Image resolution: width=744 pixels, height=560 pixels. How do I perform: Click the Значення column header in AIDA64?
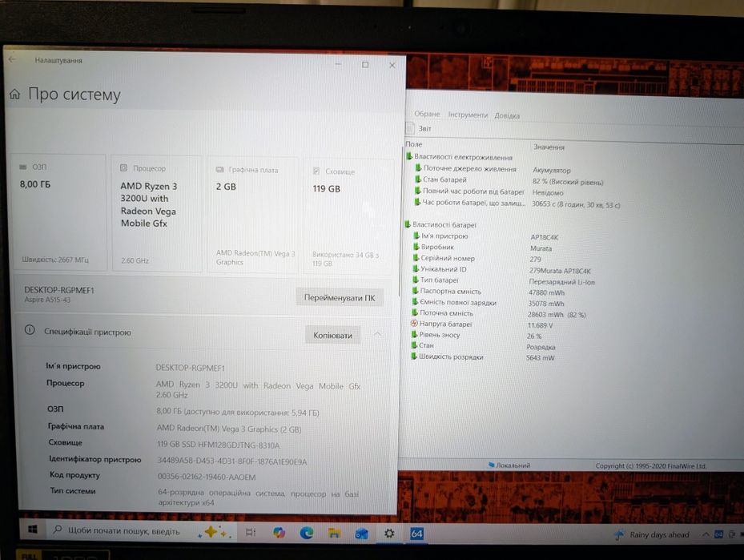[x=549, y=147]
